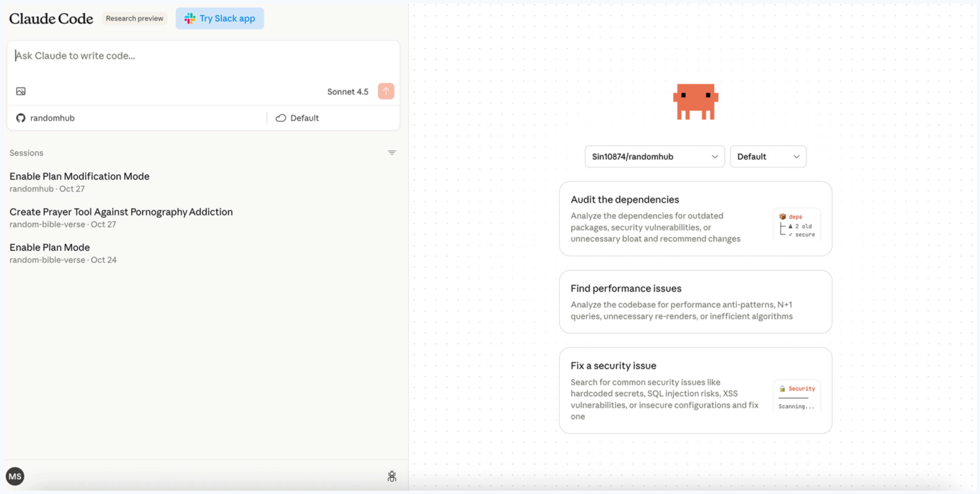Click the cloud icon beside Default
Screen dimensions: 980x494
(281, 118)
